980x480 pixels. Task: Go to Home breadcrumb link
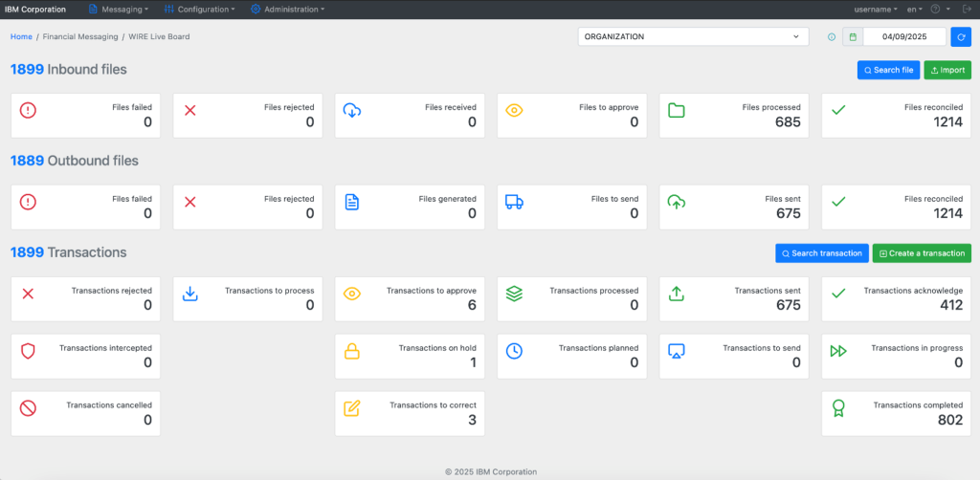[21, 37]
